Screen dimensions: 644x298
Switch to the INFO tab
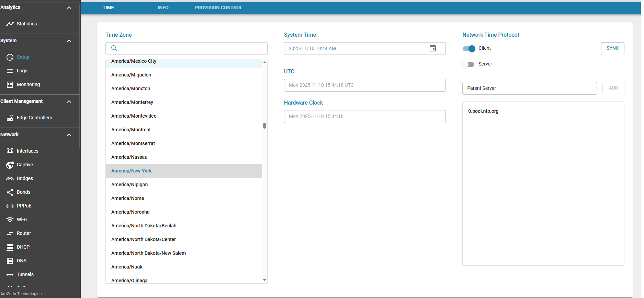point(163,8)
